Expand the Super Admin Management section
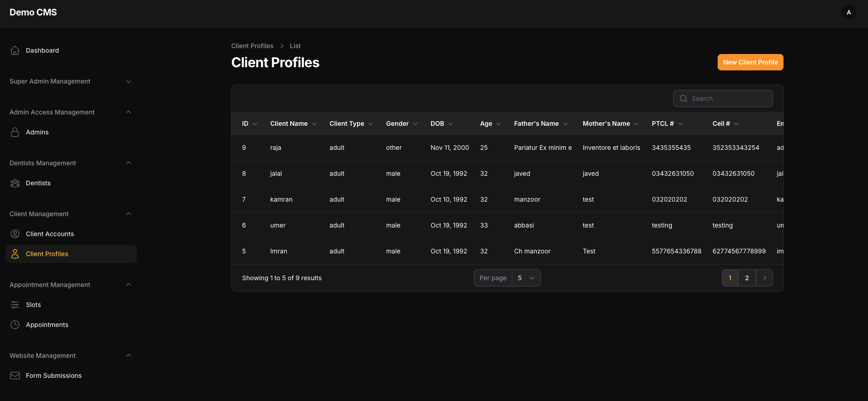 pyautogui.click(x=128, y=82)
